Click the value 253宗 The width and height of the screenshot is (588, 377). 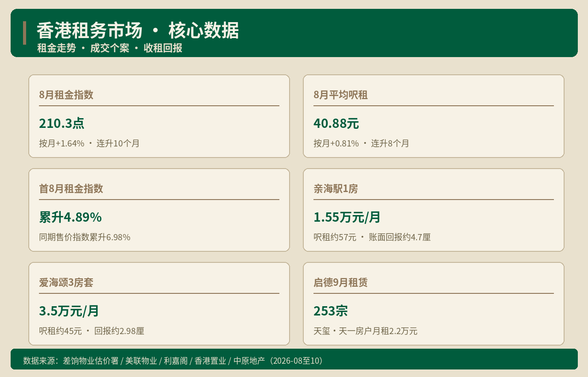[331, 311]
